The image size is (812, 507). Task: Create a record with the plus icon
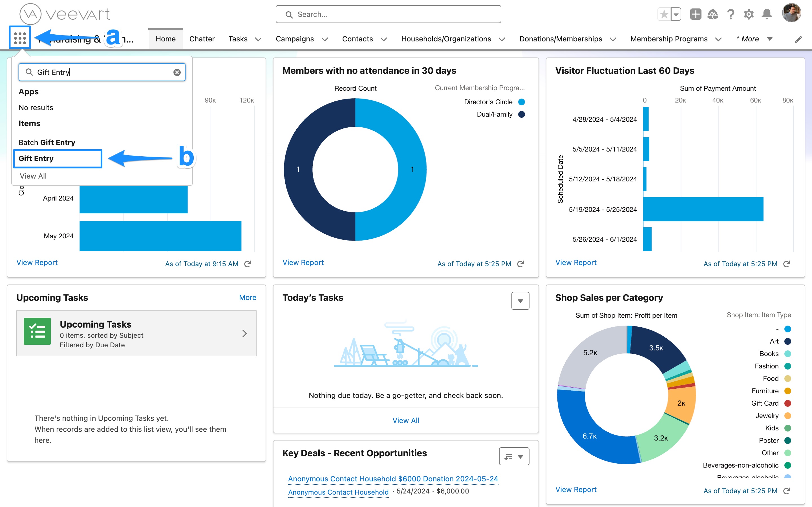[x=696, y=14]
